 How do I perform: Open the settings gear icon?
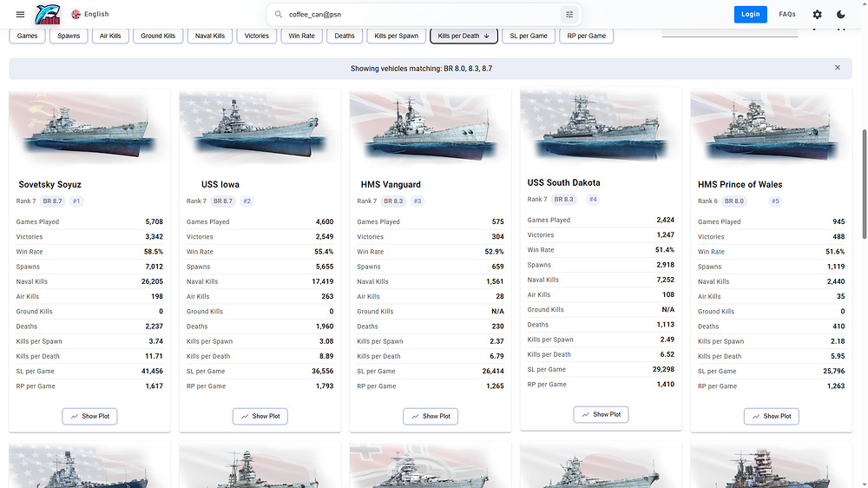coord(817,15)
